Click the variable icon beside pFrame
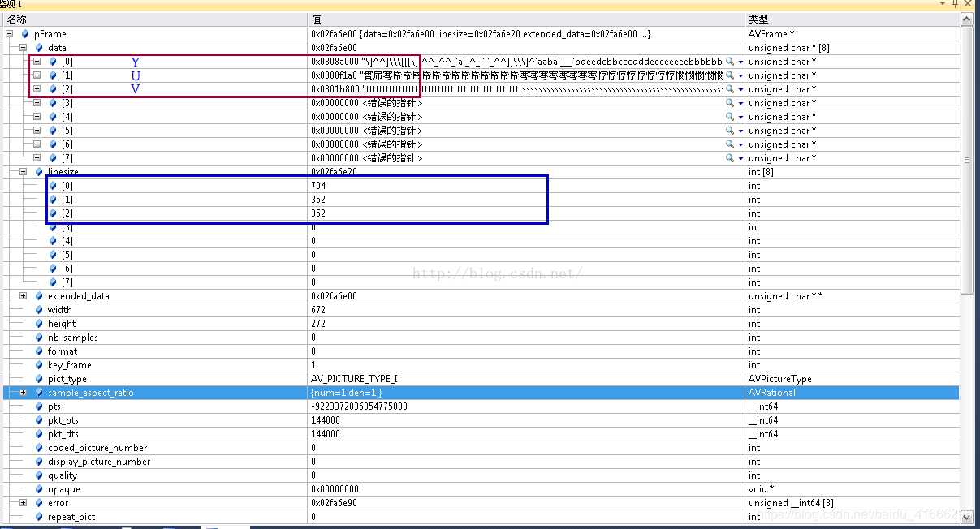 [x=25, y=34]
